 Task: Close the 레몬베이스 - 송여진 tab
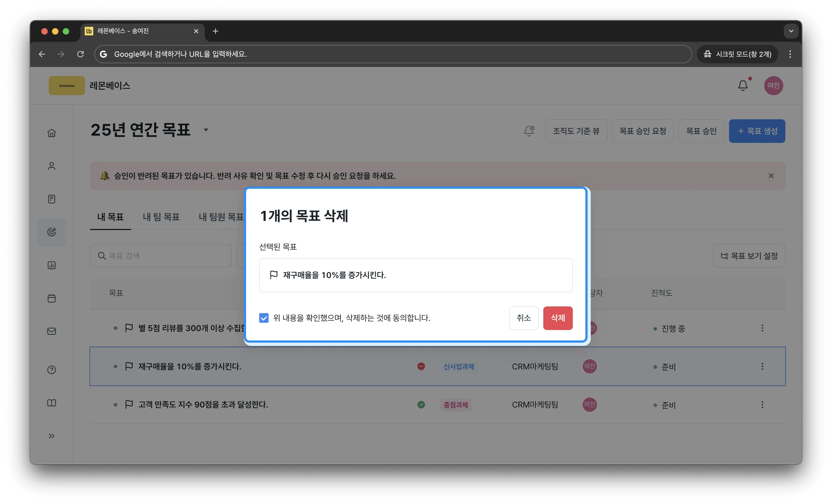(196, 31)
